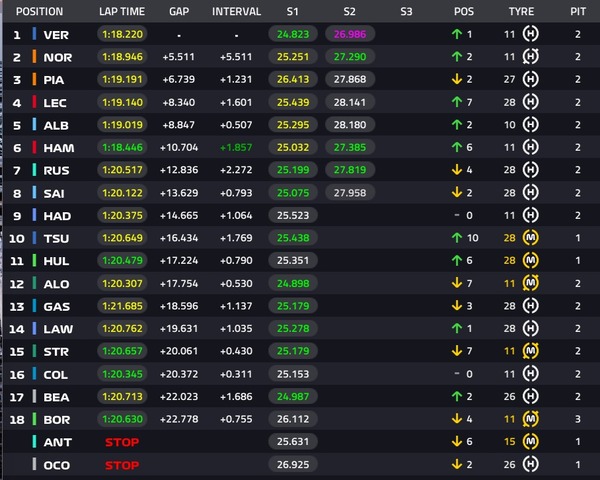Click NOR's orange team color bar

click(x=34, y=56)
